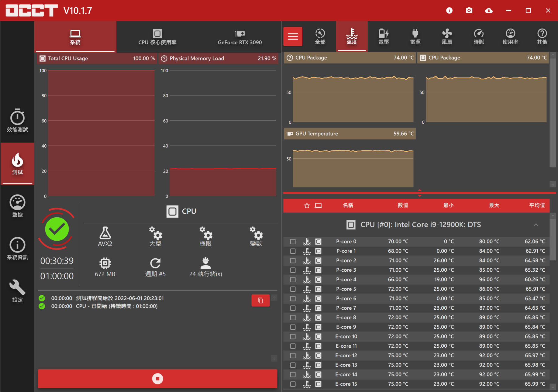Sort by 平均值 column header

[x=537, y=205]
